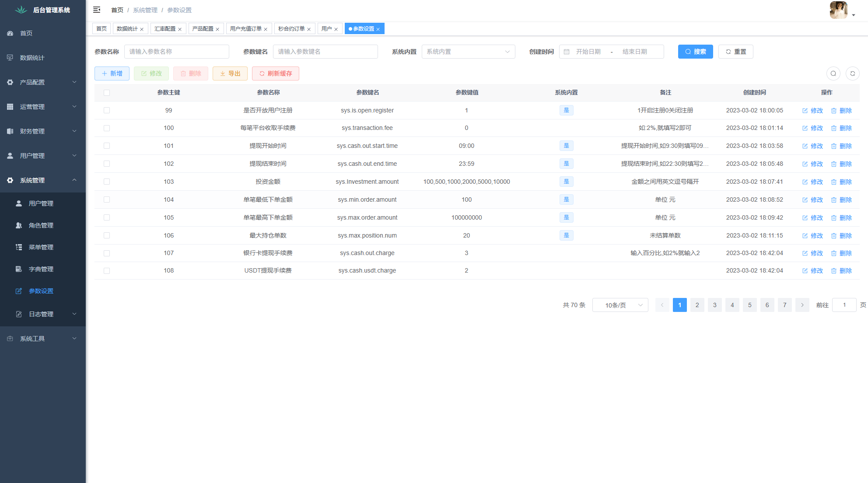Click the user avatar at top right
The width and height of the screenshot is (868, 483).
838,10
